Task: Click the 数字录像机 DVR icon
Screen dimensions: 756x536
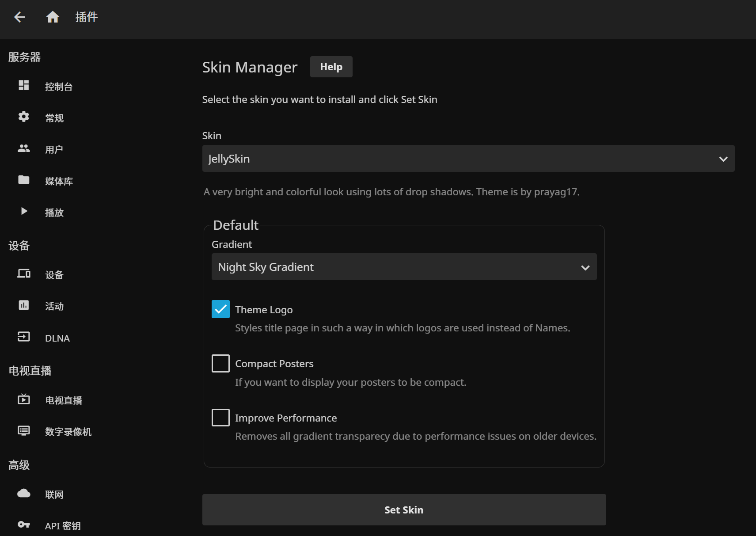Action: coord(24,431)
